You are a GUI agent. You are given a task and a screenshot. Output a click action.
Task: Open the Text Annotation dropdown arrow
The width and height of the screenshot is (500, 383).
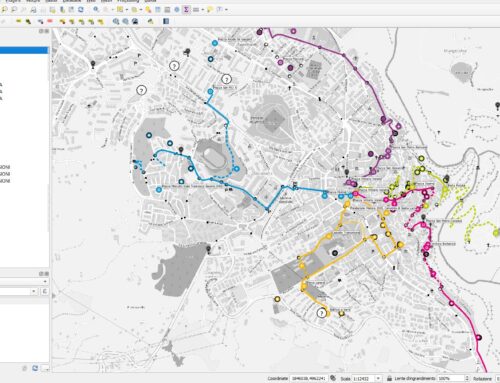(227, 10)
